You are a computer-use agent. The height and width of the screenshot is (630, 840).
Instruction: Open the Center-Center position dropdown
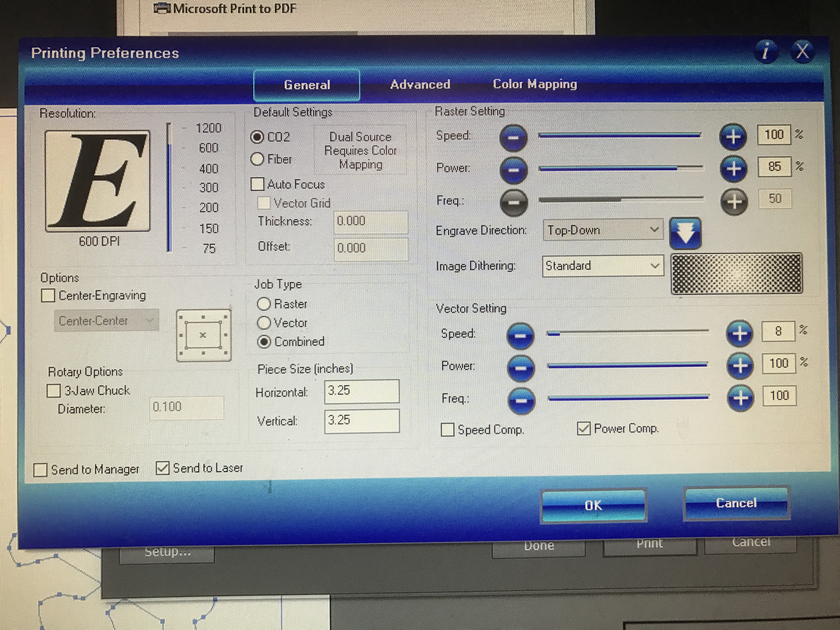tap(107, 321)
